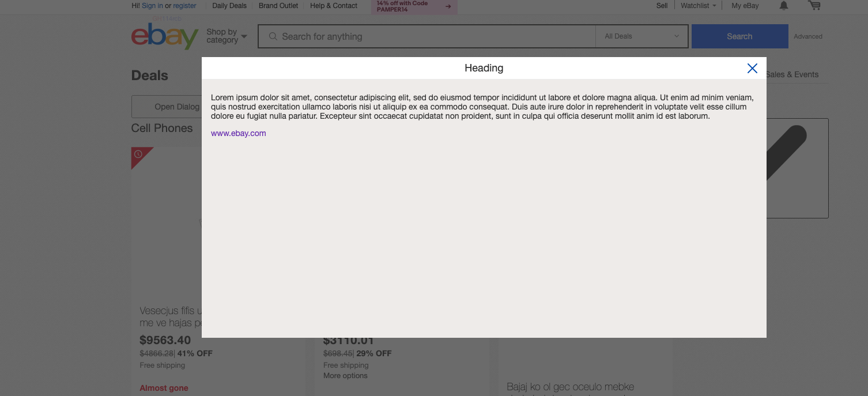
Task: Dismiss the dialog with the X icon
Action: click(x=752, y=68)
